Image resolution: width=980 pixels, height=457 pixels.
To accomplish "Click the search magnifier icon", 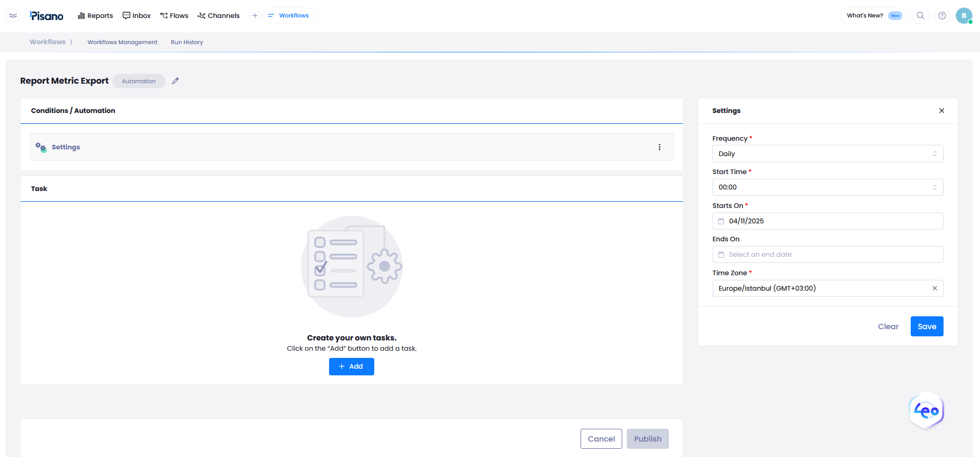I will click(x=920, y=15).
